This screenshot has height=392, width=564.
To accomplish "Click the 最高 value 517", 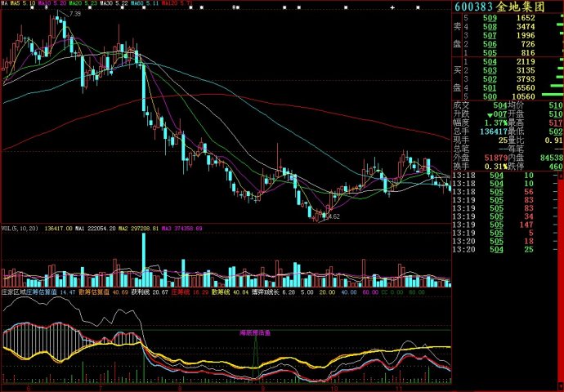I will [x=556, y=122].
